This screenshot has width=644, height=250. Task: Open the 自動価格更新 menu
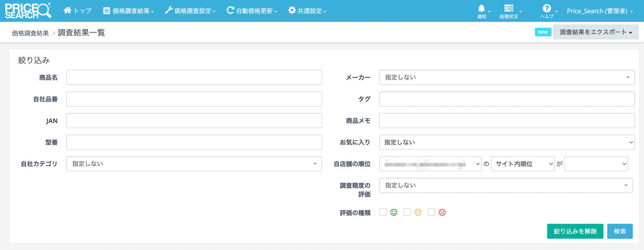click(x=252, y=11)
